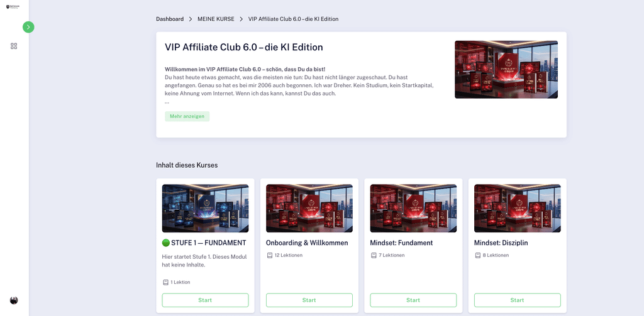644x316 pixels.
Task: Click the Mindset: Disziplin title
Action: click(x=501, y=242)
